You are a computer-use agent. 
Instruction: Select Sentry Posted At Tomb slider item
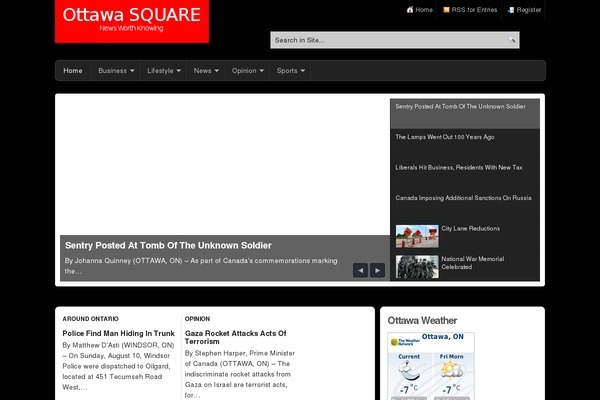tap(465, 114)
